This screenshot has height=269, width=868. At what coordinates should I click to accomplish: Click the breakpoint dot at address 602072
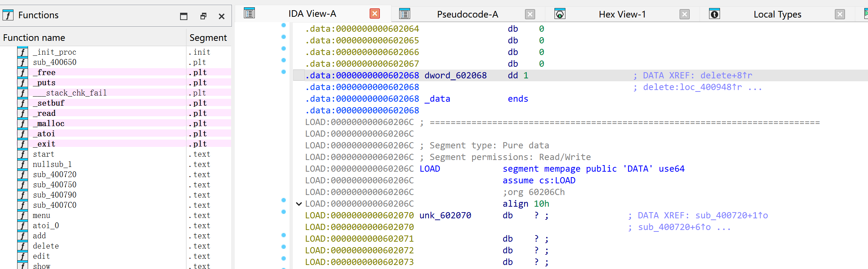pos(284,247)
